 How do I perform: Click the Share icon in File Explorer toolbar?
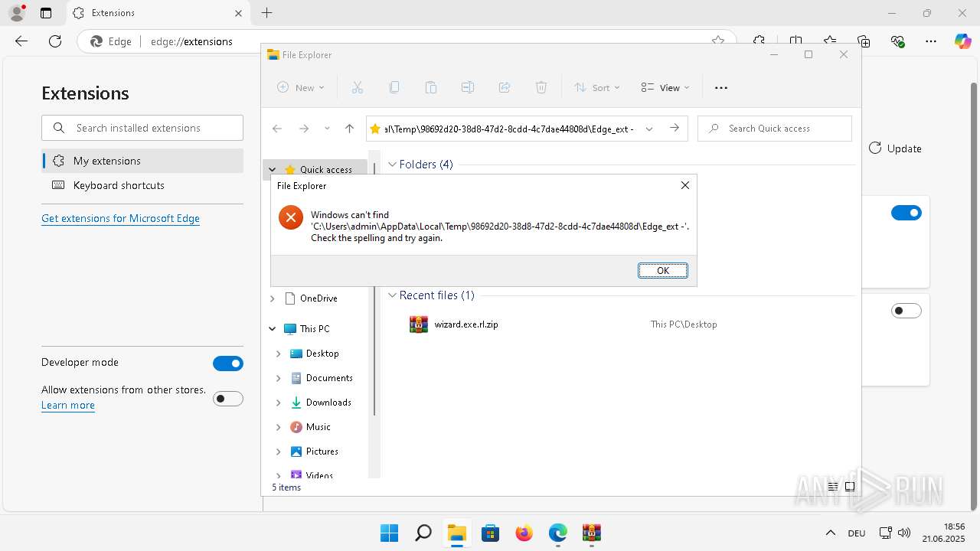(x=505, y=87)
